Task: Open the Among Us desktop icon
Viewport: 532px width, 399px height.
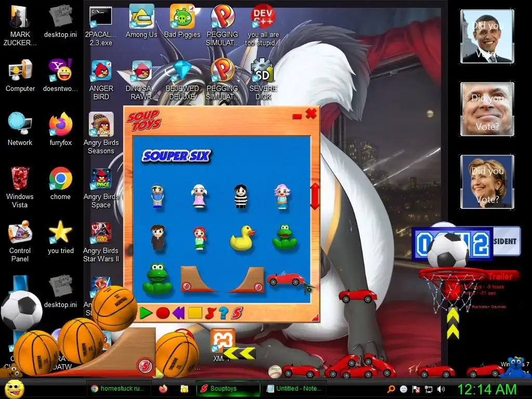Action: click(141, 21)
